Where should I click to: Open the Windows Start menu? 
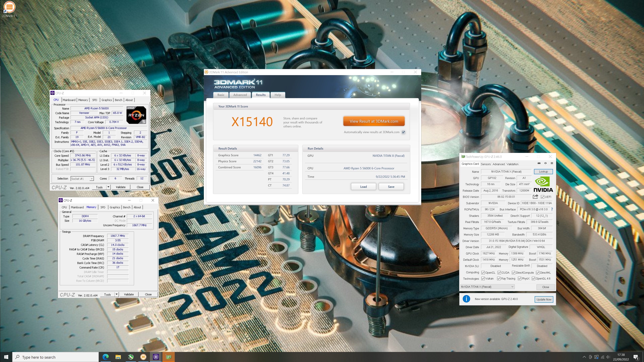coord(6,357)
